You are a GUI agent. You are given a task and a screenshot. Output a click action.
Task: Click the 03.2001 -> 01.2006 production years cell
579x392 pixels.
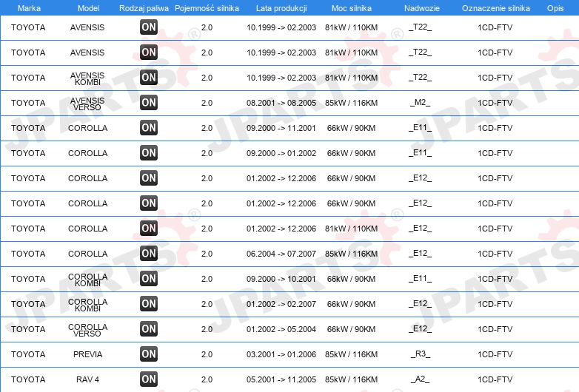(281, 354)
